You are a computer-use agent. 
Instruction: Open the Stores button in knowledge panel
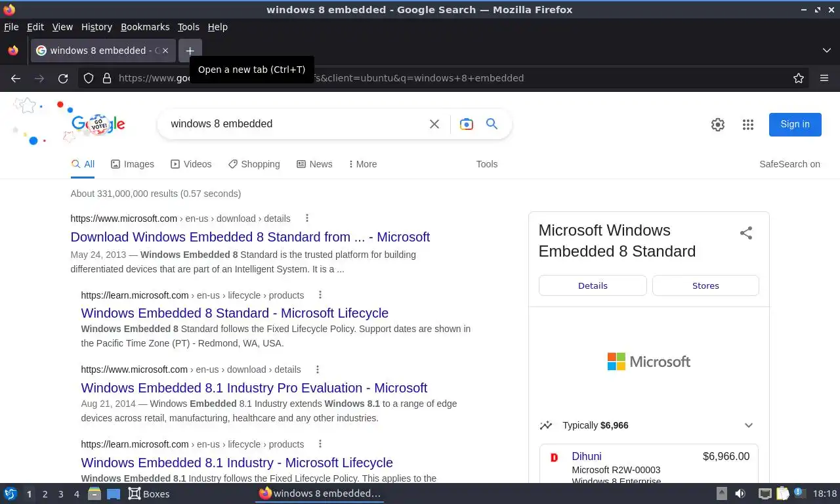tap(705, 285)
